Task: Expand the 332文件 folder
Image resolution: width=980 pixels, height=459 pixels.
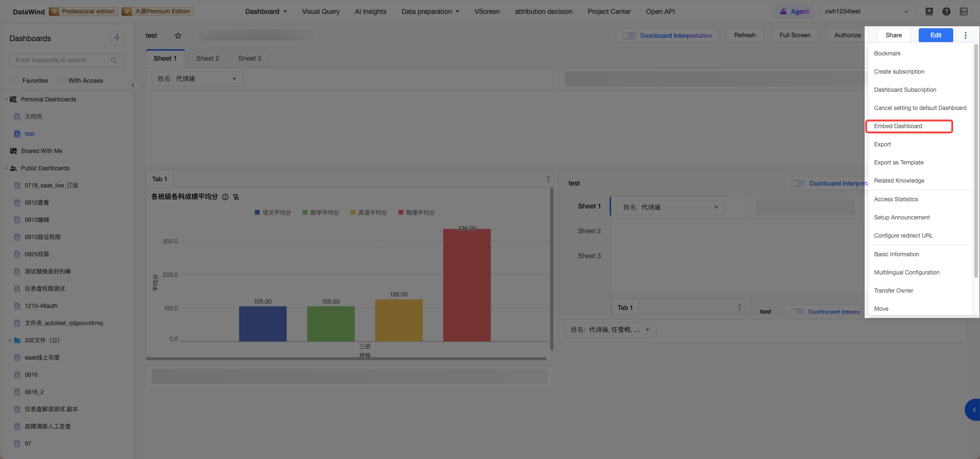Action: pyautogui.click(x=10, y=340)
